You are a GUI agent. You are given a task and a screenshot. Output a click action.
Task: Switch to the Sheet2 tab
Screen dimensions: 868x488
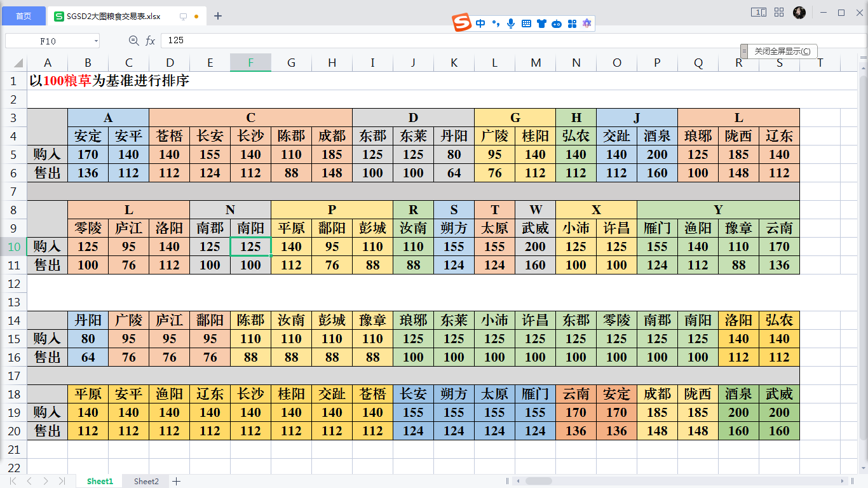pos(146,481)
